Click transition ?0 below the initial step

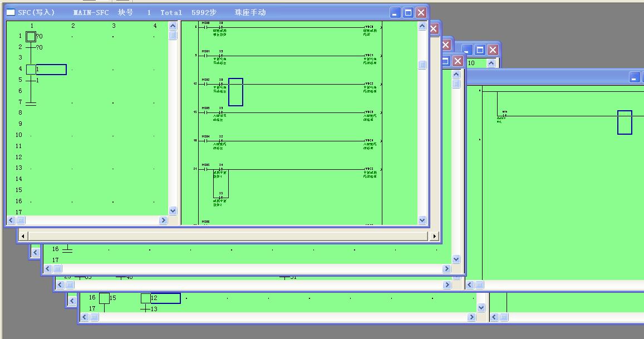[31, 47]
